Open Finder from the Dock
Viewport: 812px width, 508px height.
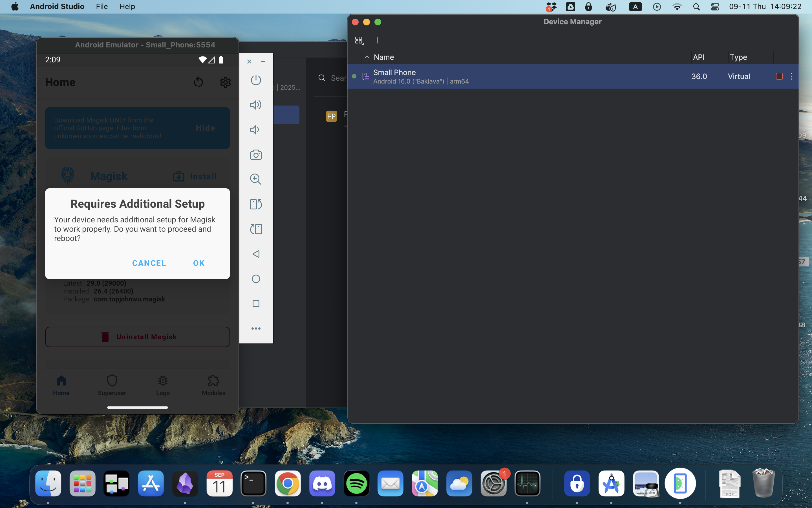point(48,483)
